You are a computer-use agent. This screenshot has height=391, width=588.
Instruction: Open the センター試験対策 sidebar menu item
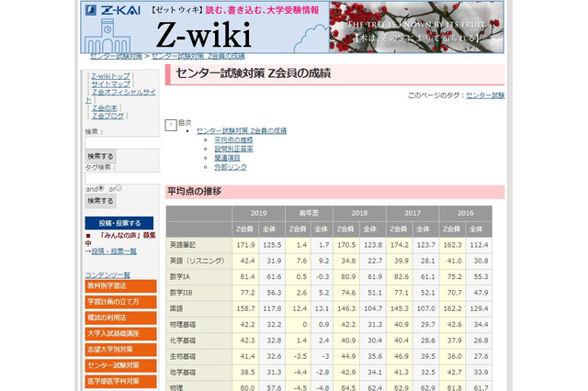point(120,365)
